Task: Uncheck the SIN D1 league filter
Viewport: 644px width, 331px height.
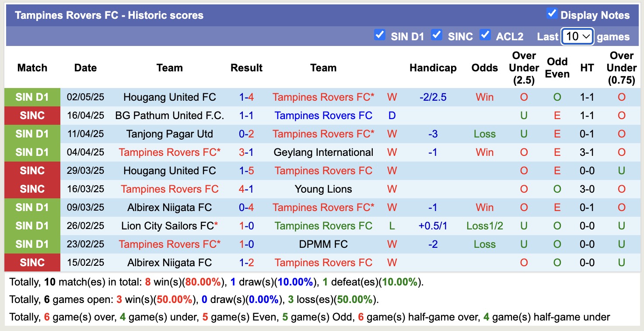Action: 380,35
